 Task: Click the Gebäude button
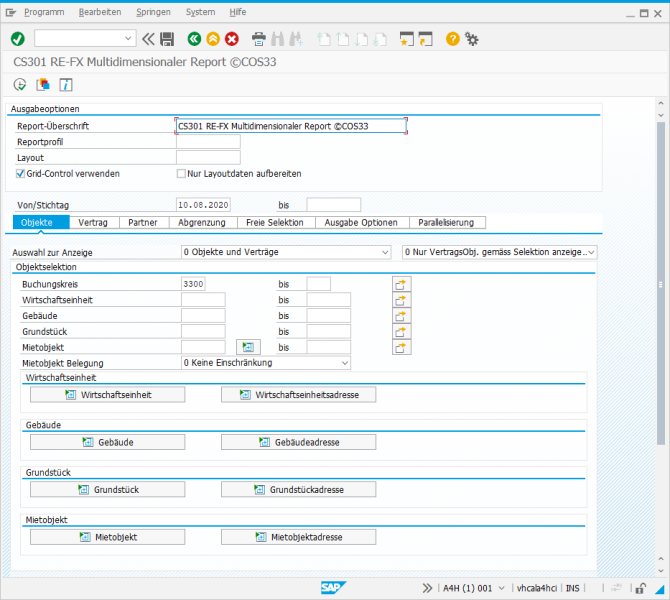tap(108, 442)
